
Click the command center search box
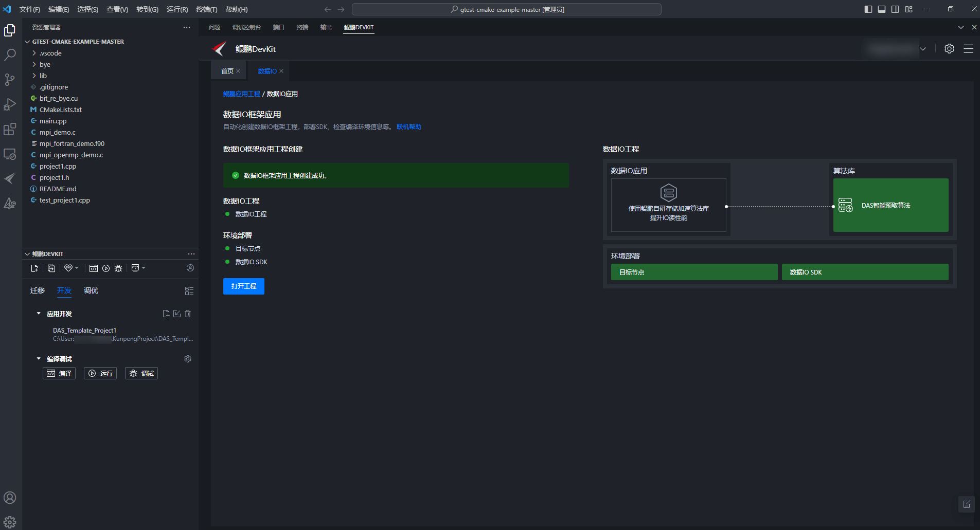(507, 9)
